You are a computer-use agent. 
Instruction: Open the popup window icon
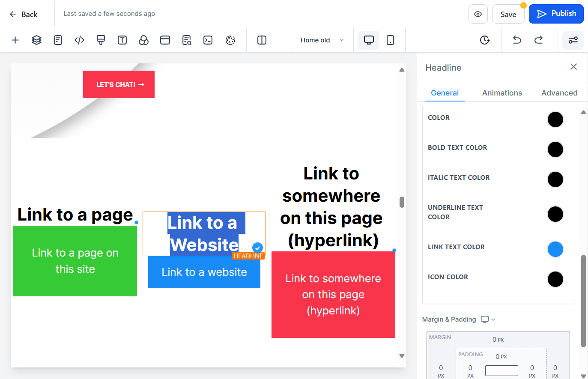165,40
